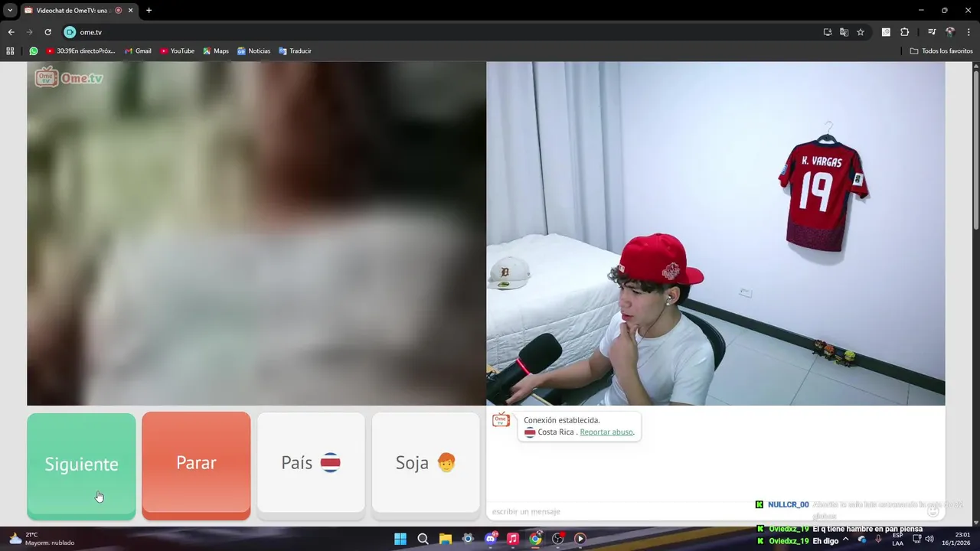The height and width of the screenshot is (551, 980).
Task: Open File Explorer from taskbar
Action: 445,539
